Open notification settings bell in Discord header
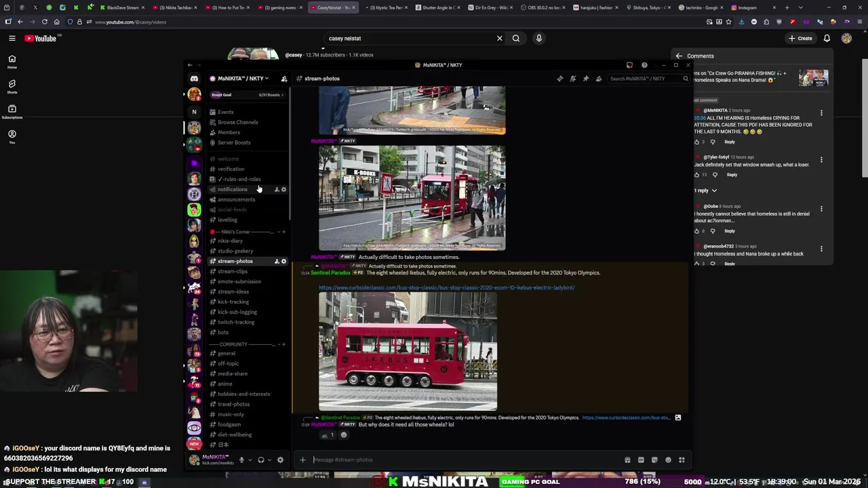Viewport: 868px width, 488px height. click(x=573, y=79)
